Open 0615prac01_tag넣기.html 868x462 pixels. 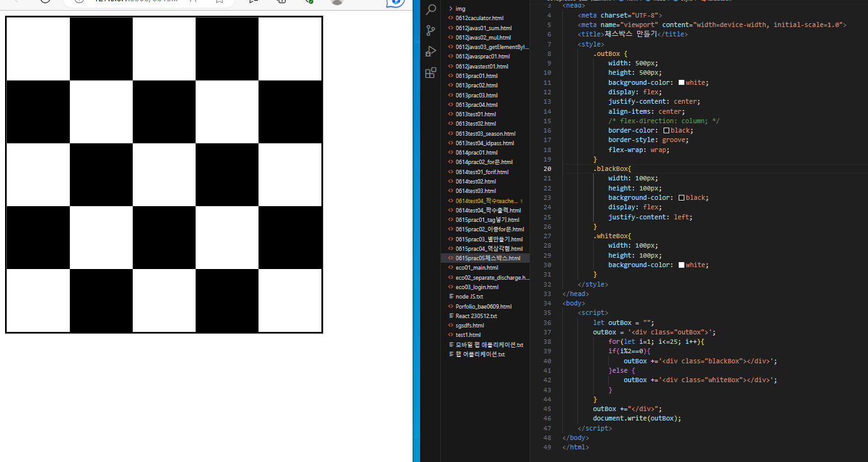[487, 220]
